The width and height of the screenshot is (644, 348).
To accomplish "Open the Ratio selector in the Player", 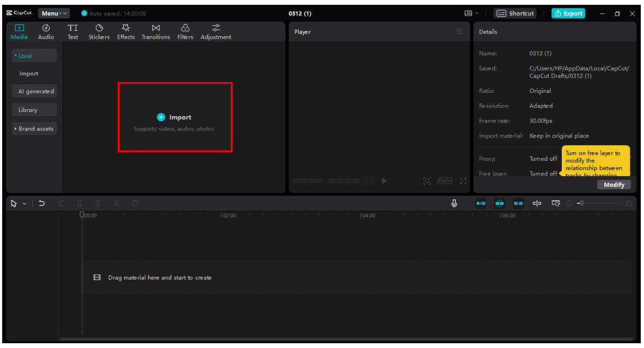I will click(x=445, y=181).
